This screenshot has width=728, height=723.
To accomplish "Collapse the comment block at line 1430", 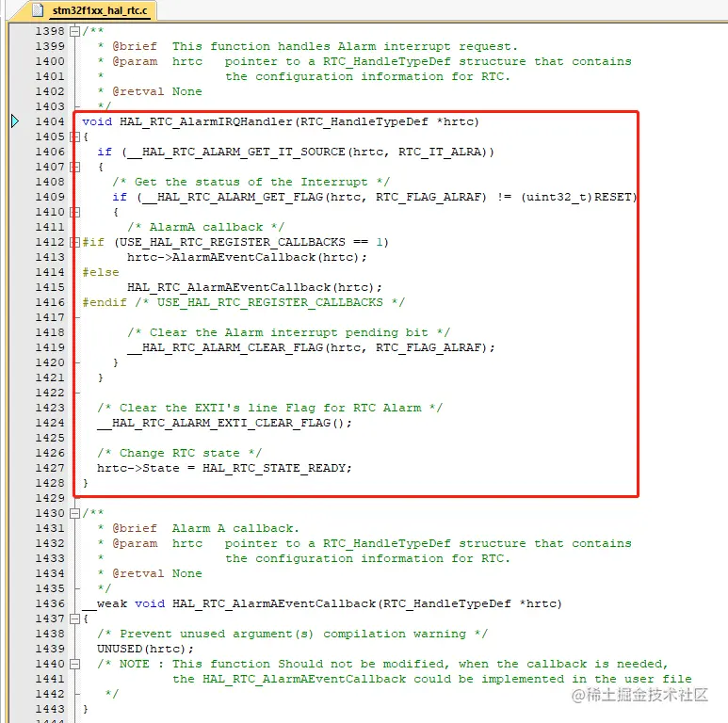I will 74,513.
